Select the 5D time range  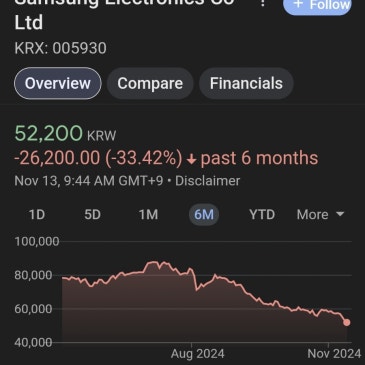92,215
